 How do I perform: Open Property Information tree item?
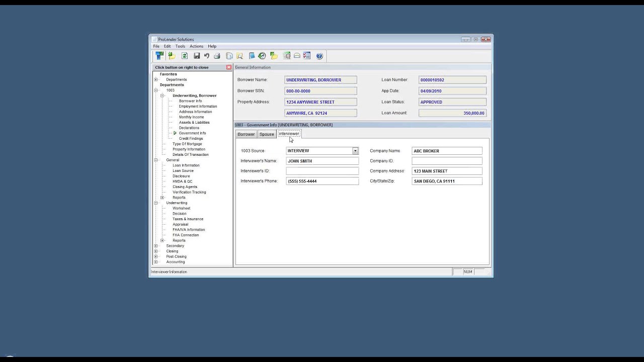click(189, 149)
